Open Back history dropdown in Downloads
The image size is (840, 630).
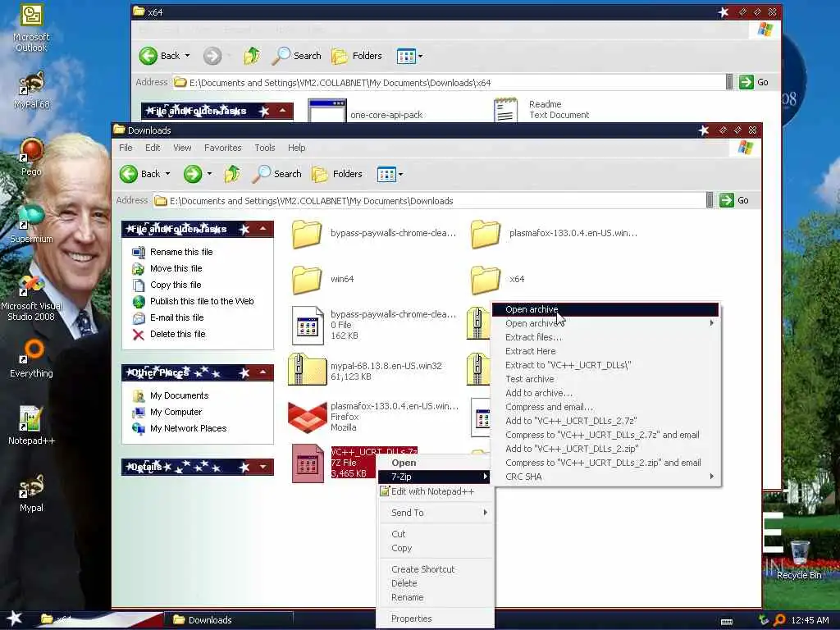(167, 174)
